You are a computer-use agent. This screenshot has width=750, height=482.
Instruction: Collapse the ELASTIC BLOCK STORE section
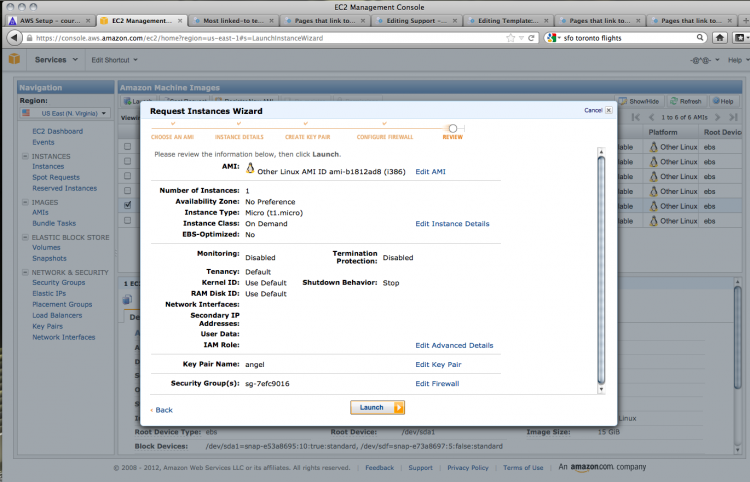25,237
